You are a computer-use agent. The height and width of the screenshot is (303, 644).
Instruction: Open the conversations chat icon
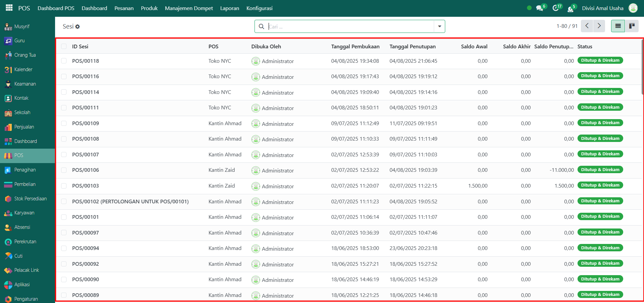click(540, 8)
